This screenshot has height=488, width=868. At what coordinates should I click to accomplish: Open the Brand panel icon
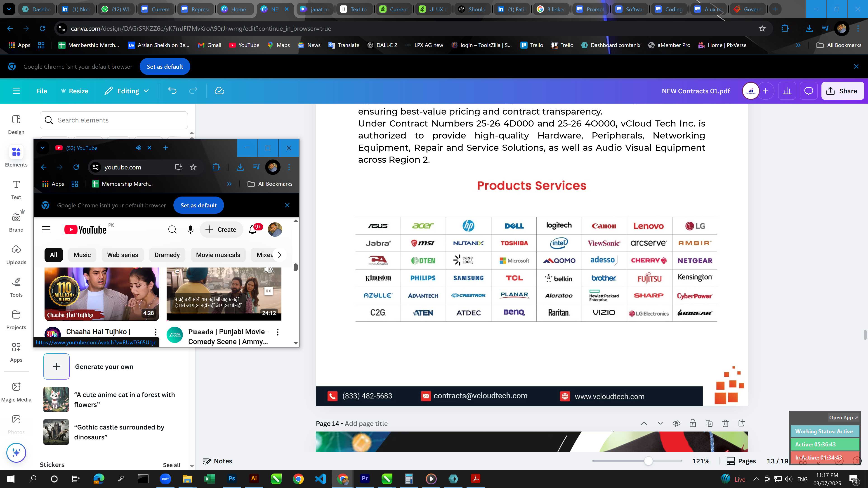(16, 222)
